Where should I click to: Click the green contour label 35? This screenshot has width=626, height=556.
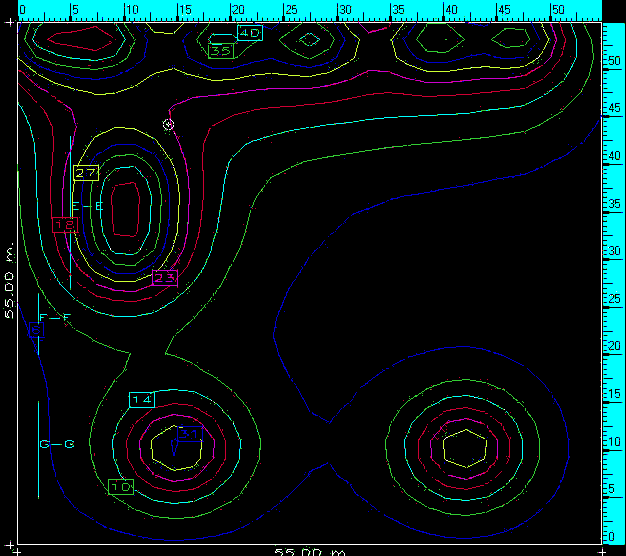pyautogui.click(x=221, y=51)
